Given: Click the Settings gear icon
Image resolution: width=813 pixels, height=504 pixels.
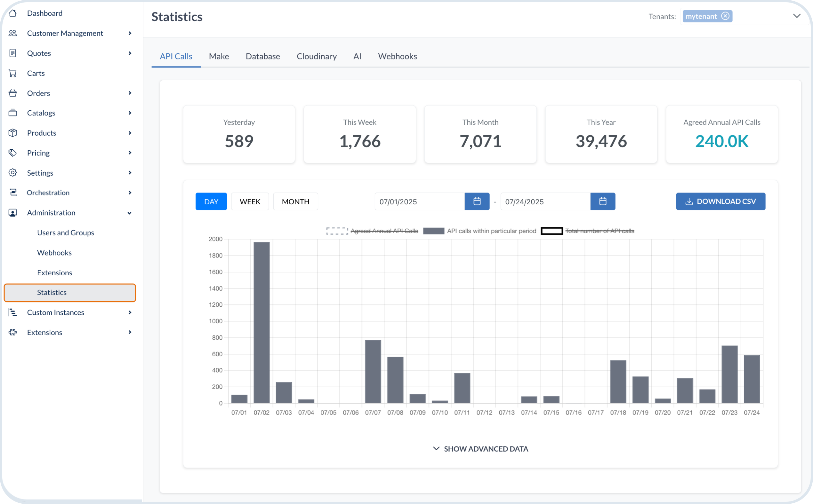Looking at the screenshot, I should [13, 173].
